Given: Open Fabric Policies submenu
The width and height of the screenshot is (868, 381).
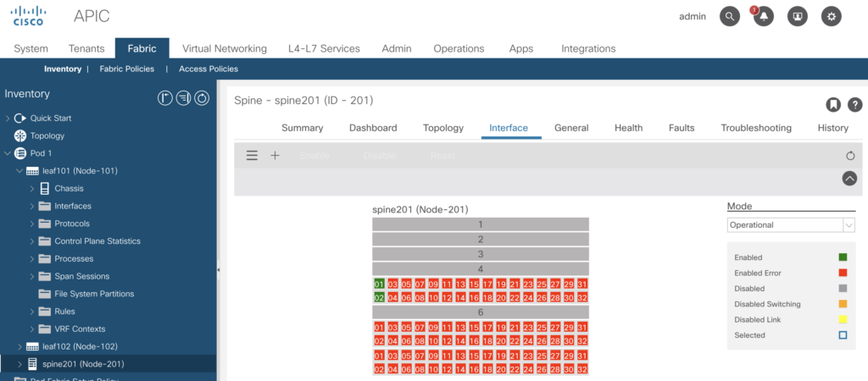Looking at the screenshot, I should (127, 69).
